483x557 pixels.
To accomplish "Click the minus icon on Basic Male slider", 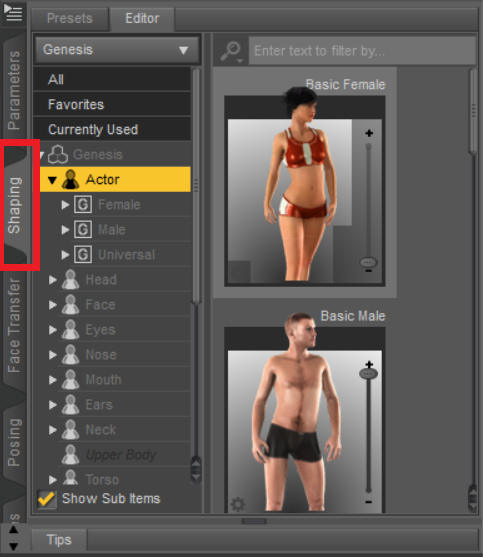I will coord(369,502).
